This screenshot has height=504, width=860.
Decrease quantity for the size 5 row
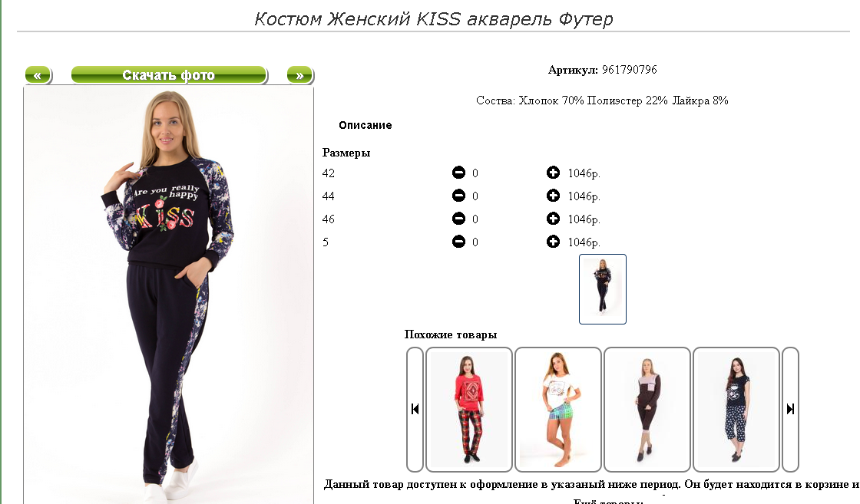point(458,242)
